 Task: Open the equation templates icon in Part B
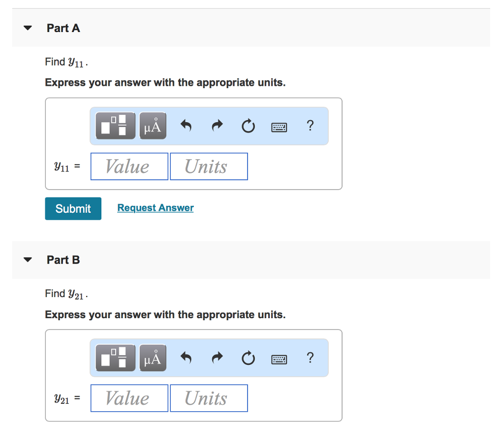click(114, 358)
